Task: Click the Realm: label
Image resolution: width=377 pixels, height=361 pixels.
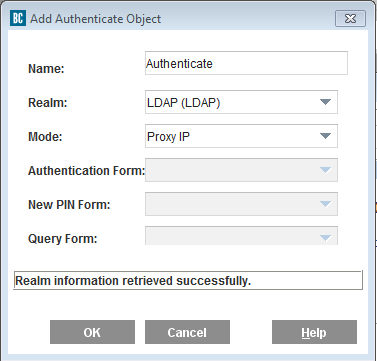Action: click(48, 103)
